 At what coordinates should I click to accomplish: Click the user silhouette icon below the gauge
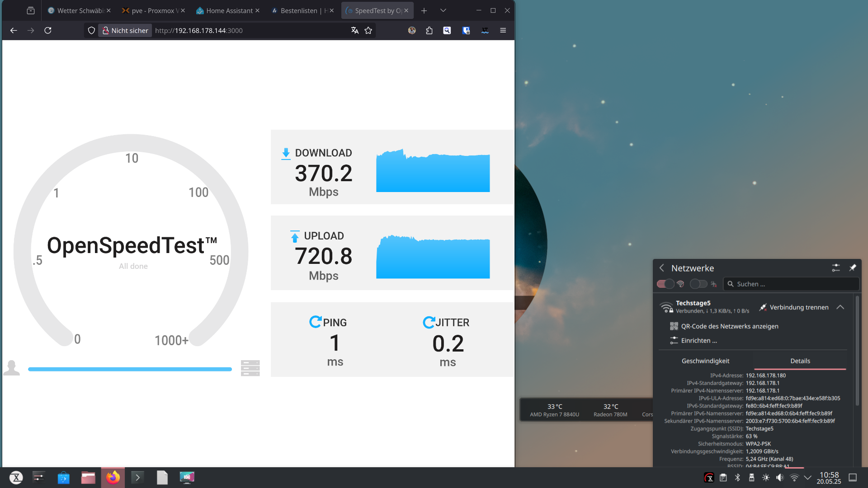tap(11, 368)
